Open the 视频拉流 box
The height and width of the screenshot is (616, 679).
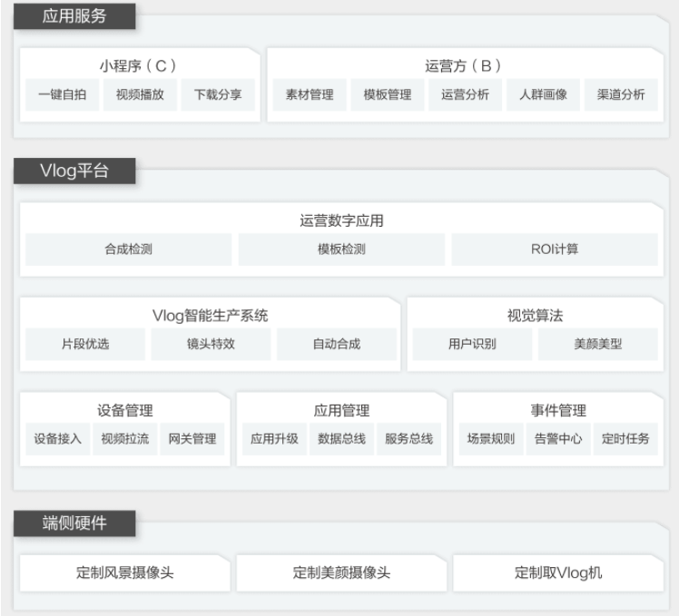(x=125, y=439)
